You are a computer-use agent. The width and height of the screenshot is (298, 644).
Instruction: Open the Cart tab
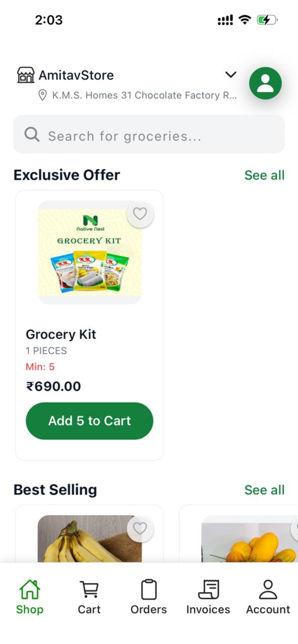pyautogui.click(x=89, y=597)
